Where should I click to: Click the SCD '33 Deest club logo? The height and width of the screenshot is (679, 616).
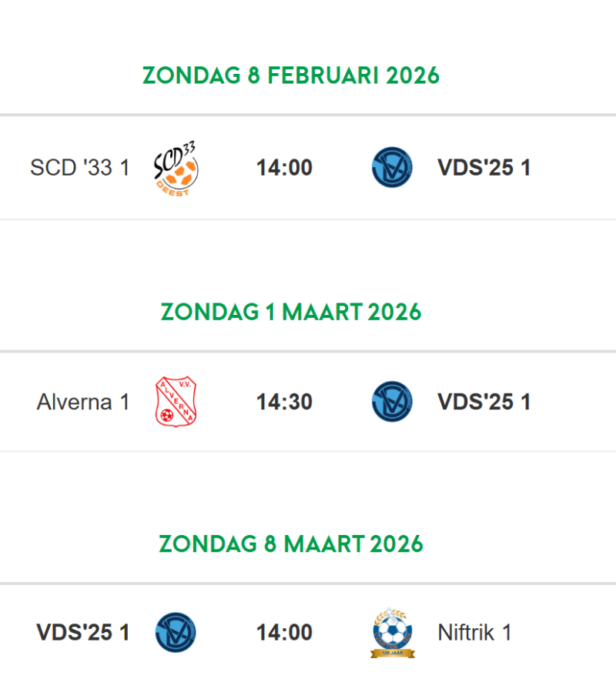click(x=176, y=166)
